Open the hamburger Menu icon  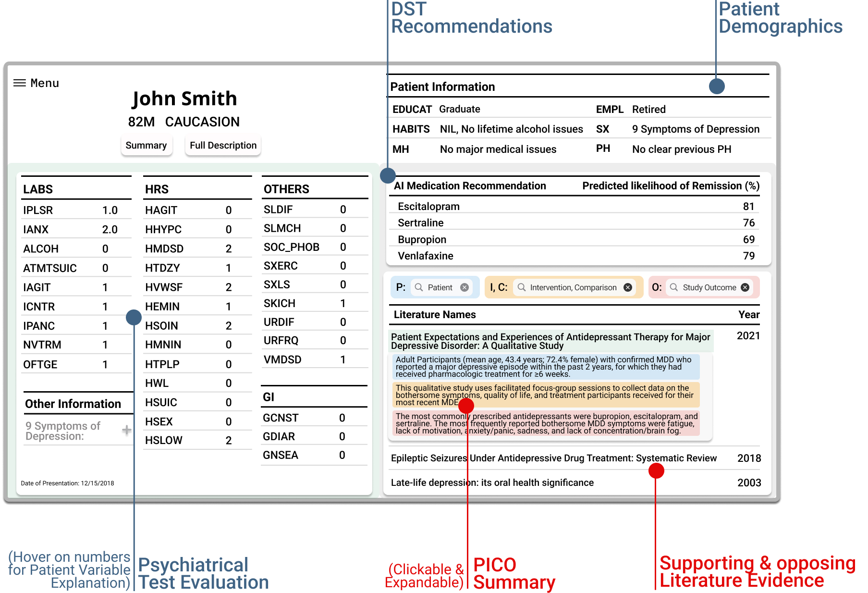(x=20, y=83)
